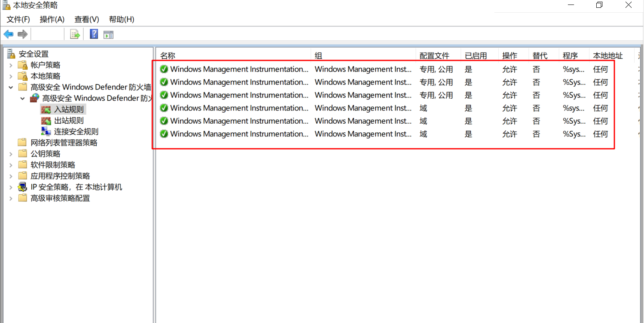The height and width of the screenshot is (323, 644).
Task: Open the 查看(V) menu
Action: pyautogui.click(x=87, y=19)
